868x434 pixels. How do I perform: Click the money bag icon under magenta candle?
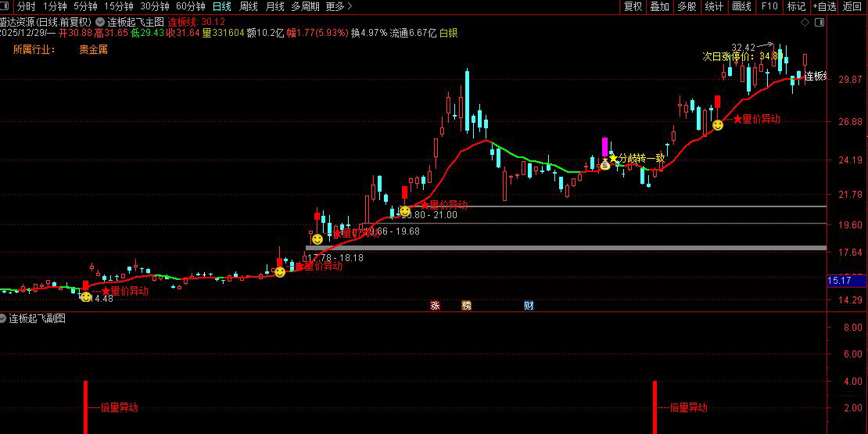(605, 164)
